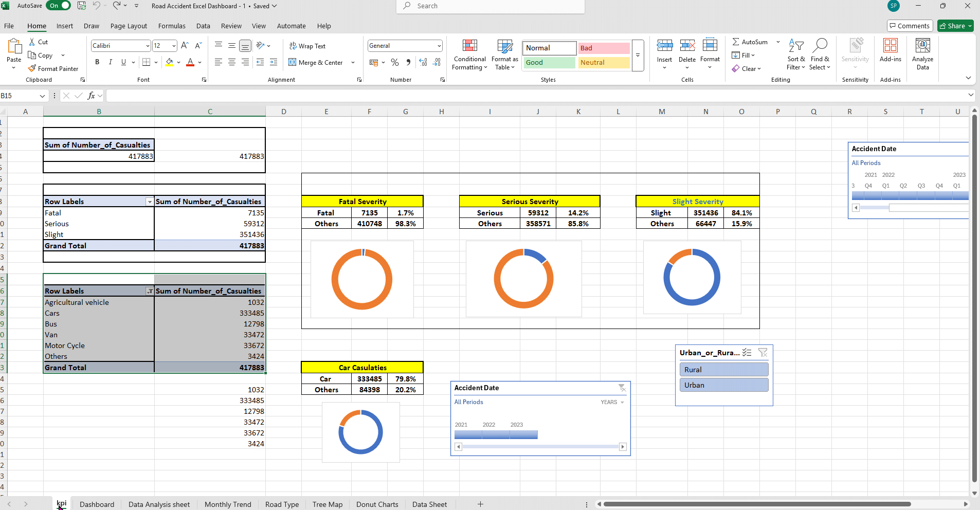Image resolution: width=980 pixels, height=510 pixels.
Task: Toggle Middle Align
Action: coord(232,46)
